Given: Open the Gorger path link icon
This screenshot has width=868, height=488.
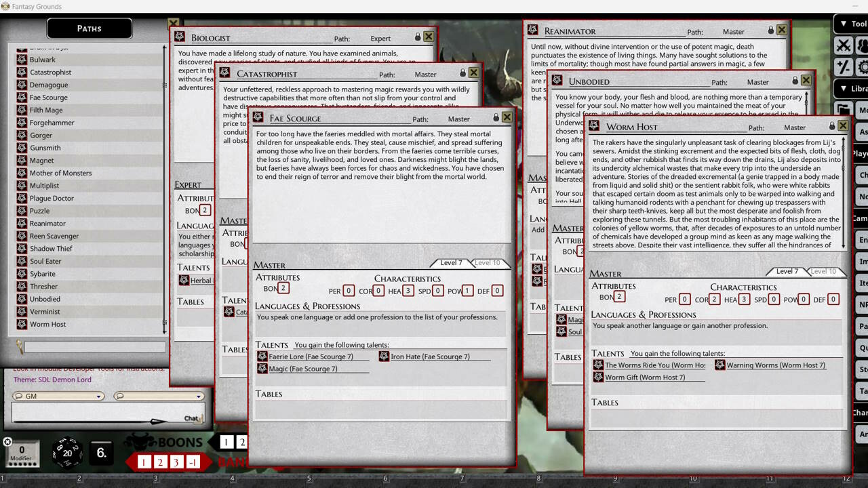Looking at the screenshot, I should (x=22, y=135).
